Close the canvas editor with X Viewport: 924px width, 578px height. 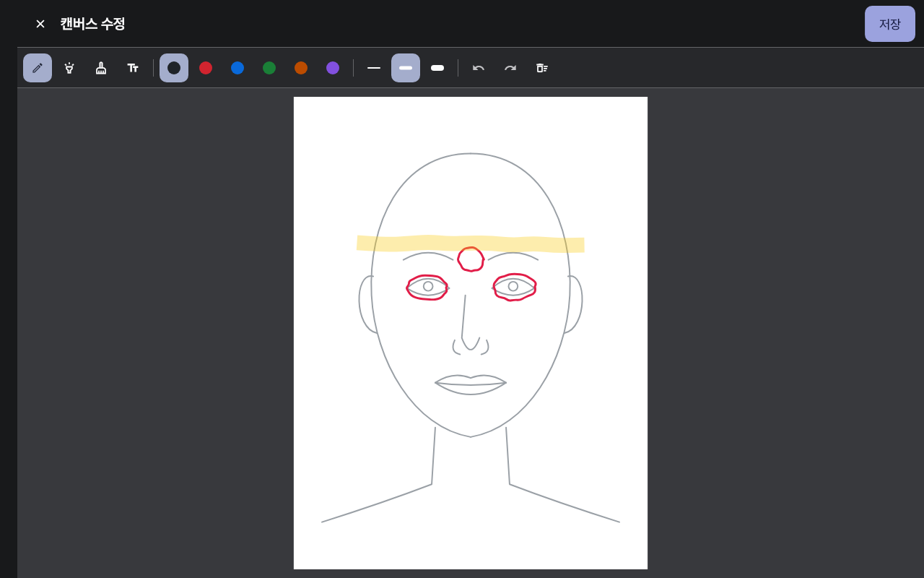click(40, 24)
